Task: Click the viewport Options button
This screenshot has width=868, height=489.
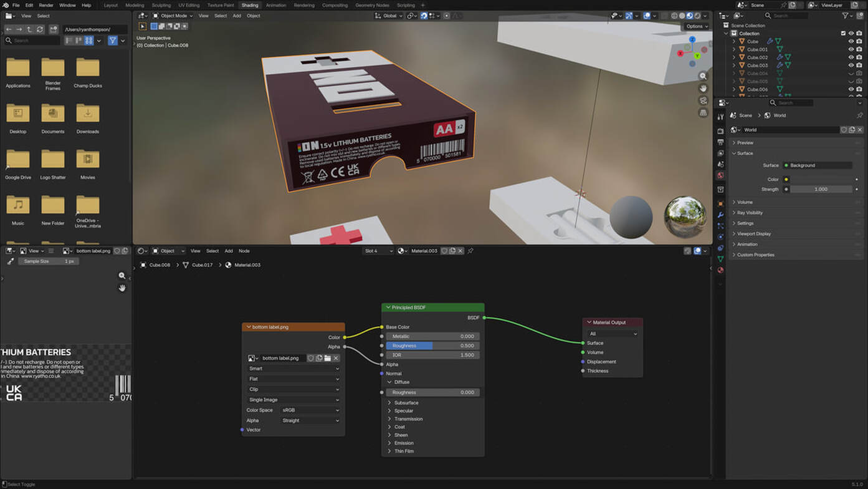Action: tap(696, 26)
